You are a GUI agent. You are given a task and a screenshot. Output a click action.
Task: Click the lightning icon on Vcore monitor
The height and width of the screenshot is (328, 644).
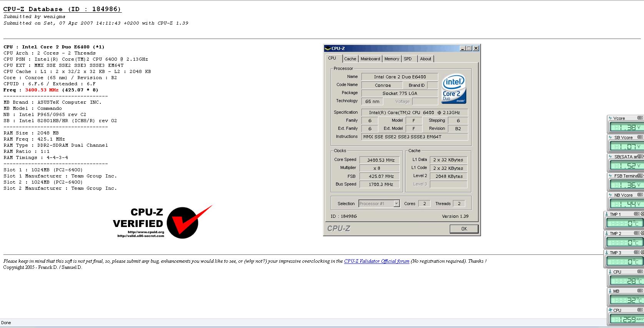[610, 118]
